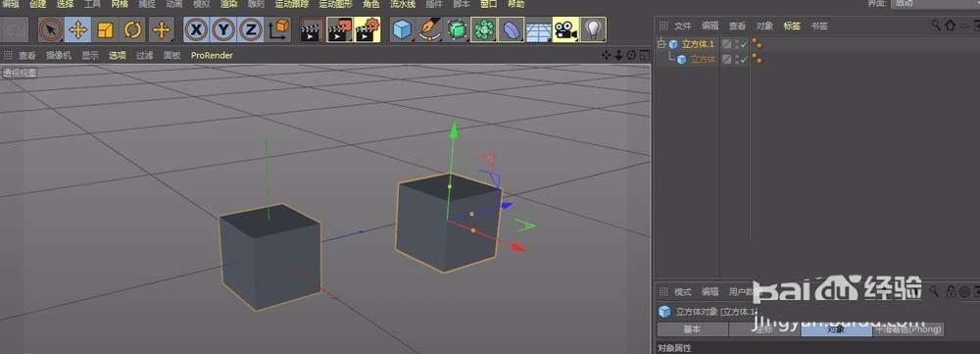Click Render View clapperboard icon

(x=312, y=30)
